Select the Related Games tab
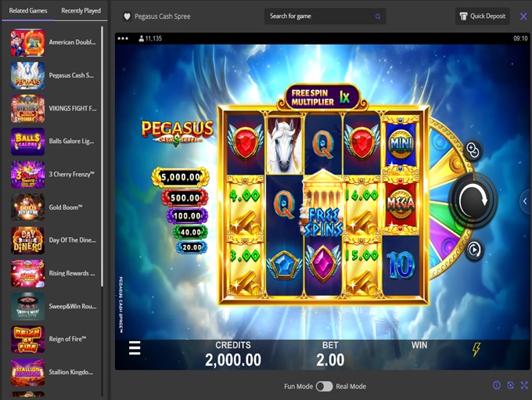Image resolution: width=532 pixels, height=400 pixels. pos(28,10)
